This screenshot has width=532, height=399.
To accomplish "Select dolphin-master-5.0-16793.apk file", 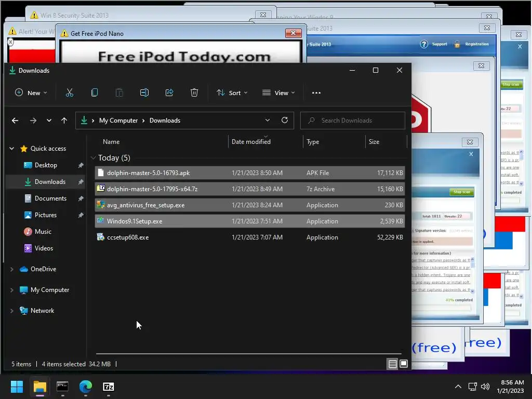I will (x=250, y=172).
